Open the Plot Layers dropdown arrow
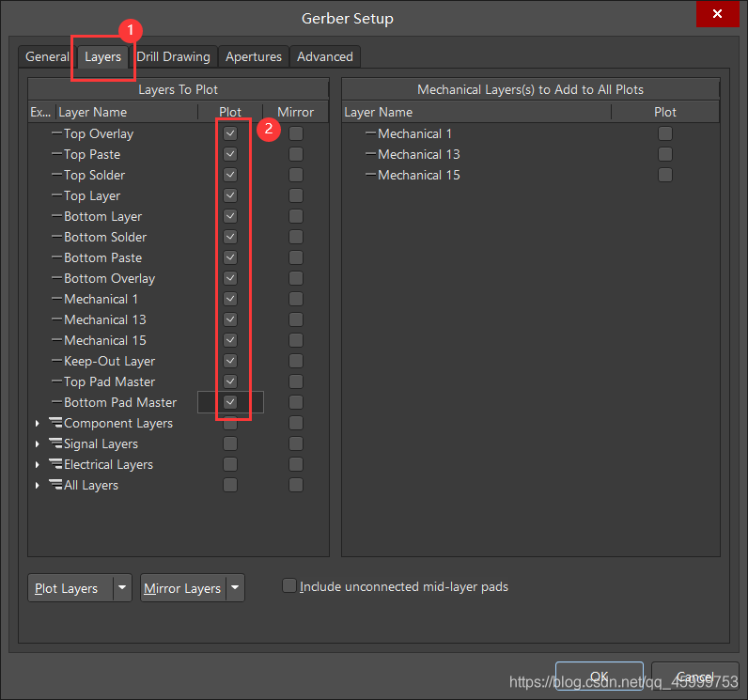 pos(122,588)
